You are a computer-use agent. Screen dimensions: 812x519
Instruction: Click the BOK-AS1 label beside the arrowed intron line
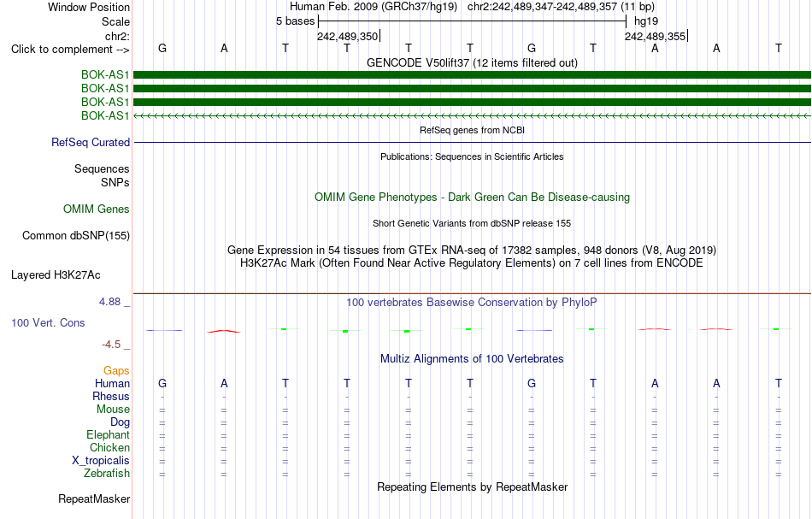coord(105,115)
